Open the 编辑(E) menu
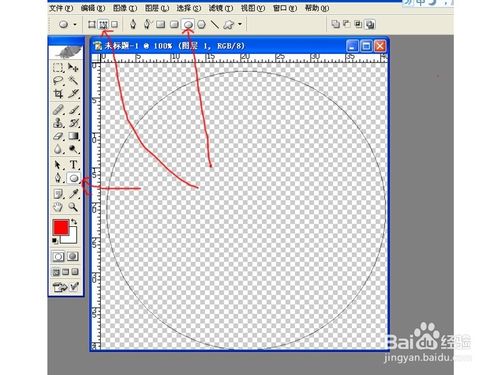This screenshot has width=500, height=375. coord(93,8)
